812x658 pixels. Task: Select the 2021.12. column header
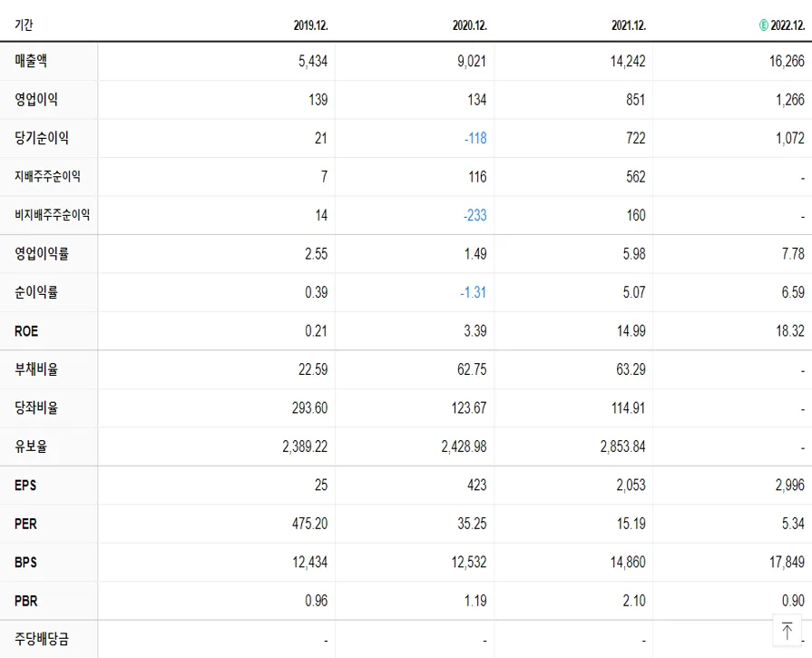(x=629, y=25)
